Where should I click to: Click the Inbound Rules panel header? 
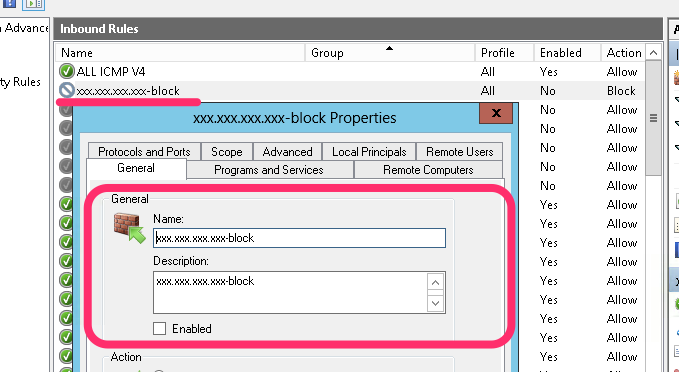358,29
